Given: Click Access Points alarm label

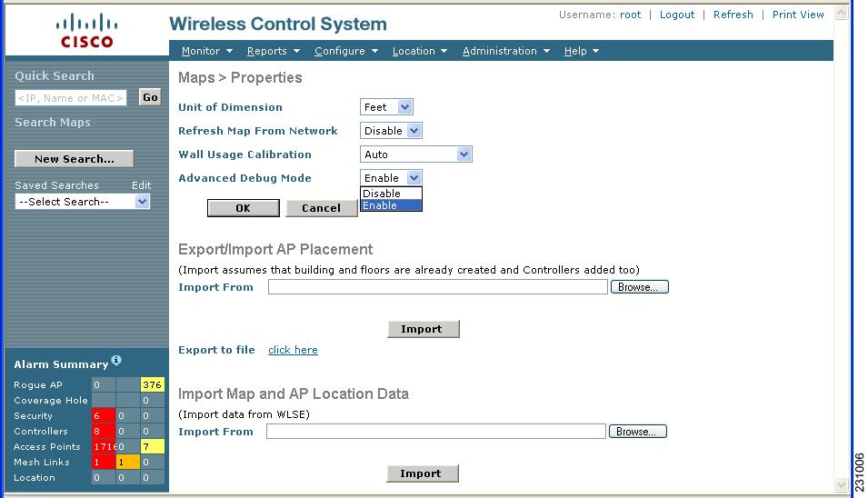Looking at the screenshot, I should point(47,446).
